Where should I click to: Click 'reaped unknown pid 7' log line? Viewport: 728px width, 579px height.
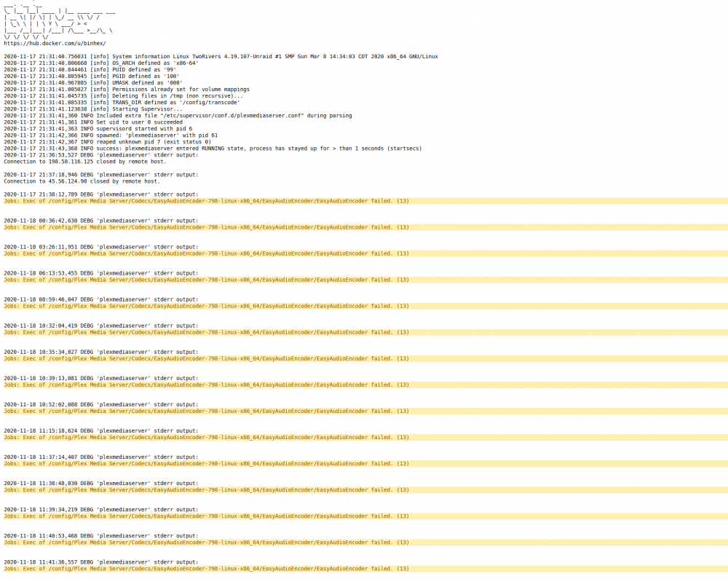[x=107, y=141]
